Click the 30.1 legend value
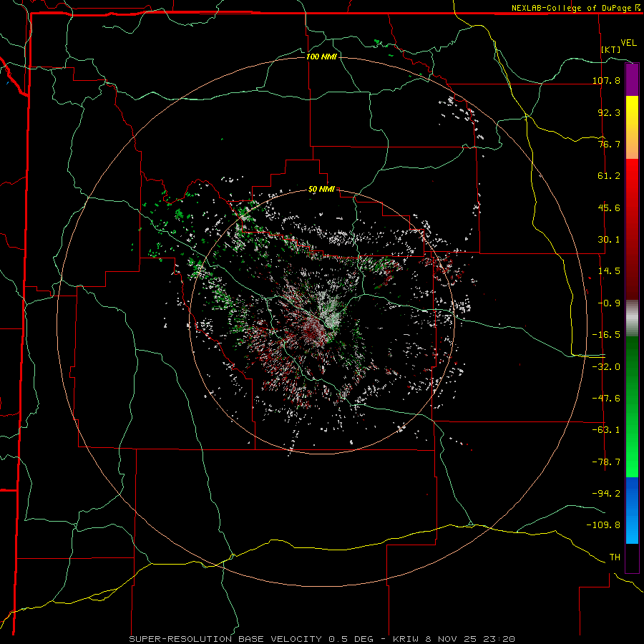 click(609, 240)
